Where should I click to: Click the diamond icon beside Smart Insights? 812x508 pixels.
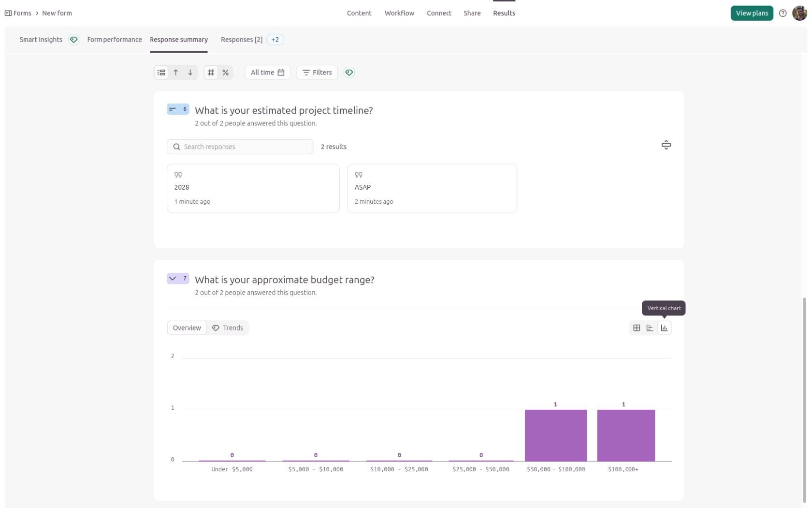click(73, 40)
